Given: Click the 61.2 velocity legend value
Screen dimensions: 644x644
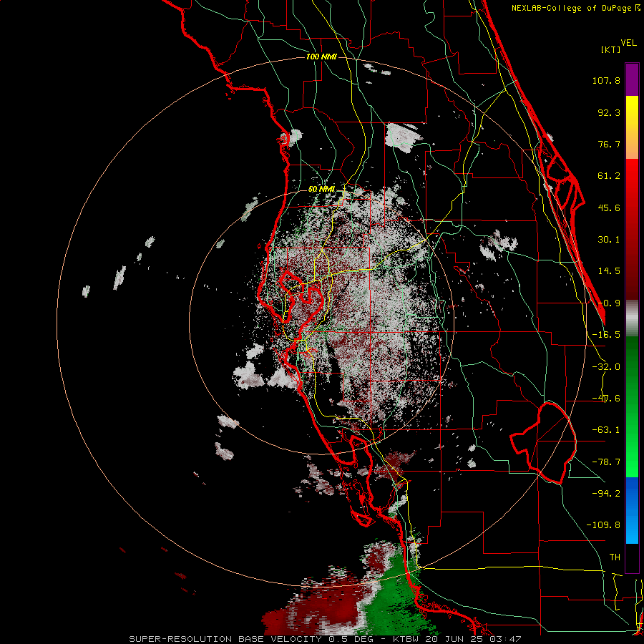Looking at the screenshot, I should point(609,176).
